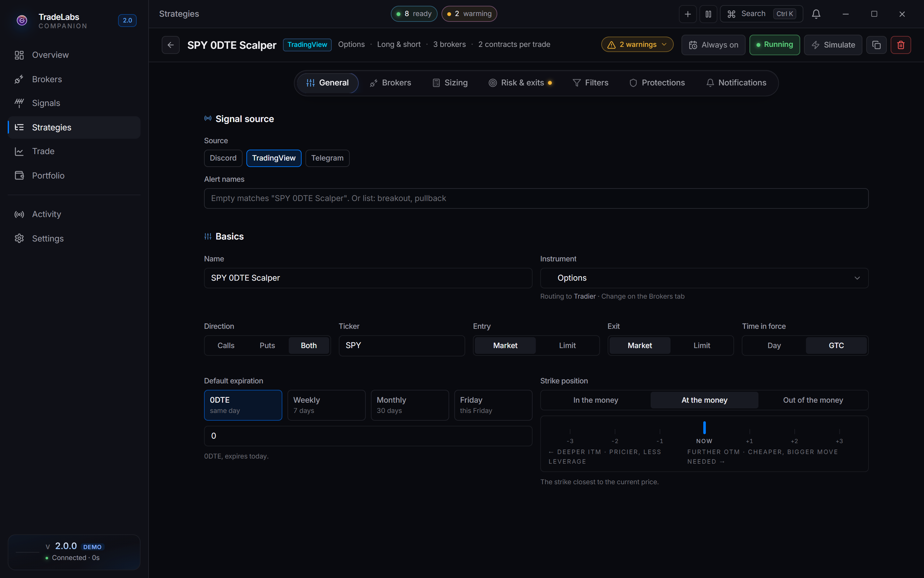This screenshot has width=924, height=578.
Task: Set direction to Calls
Action: 226,346
